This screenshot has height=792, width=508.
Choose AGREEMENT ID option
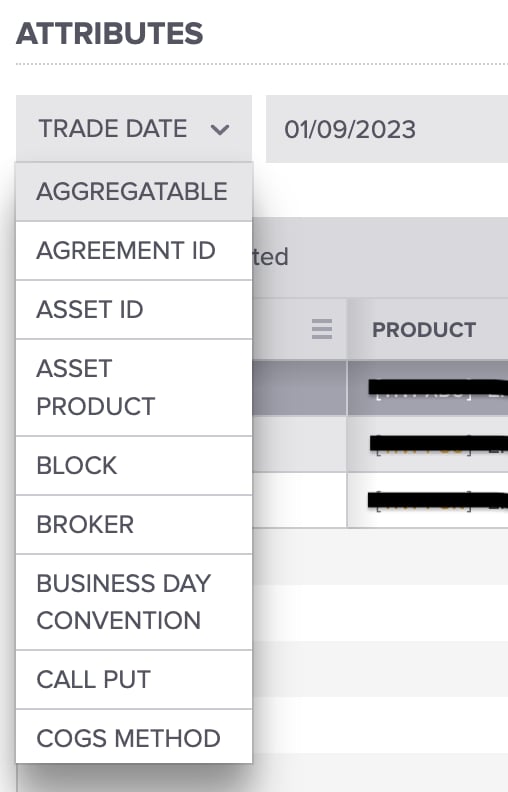[x=134, y=251]
